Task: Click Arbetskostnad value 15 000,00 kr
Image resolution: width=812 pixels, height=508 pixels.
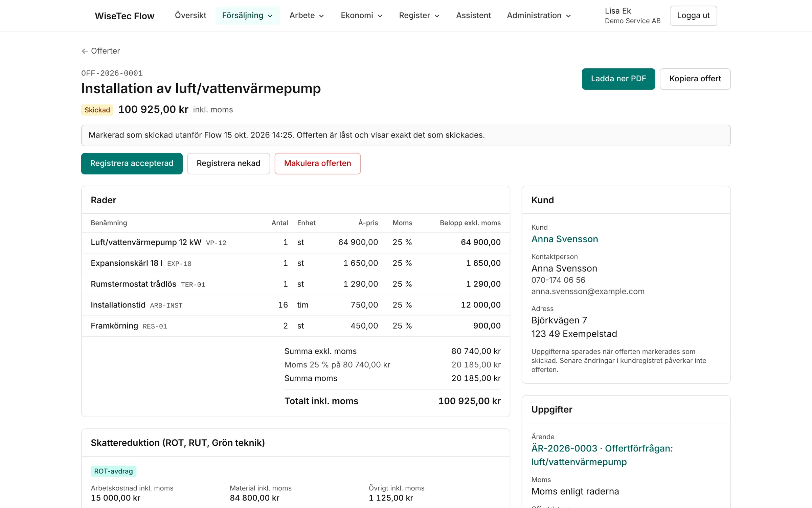Action: (x=115, y=498)
